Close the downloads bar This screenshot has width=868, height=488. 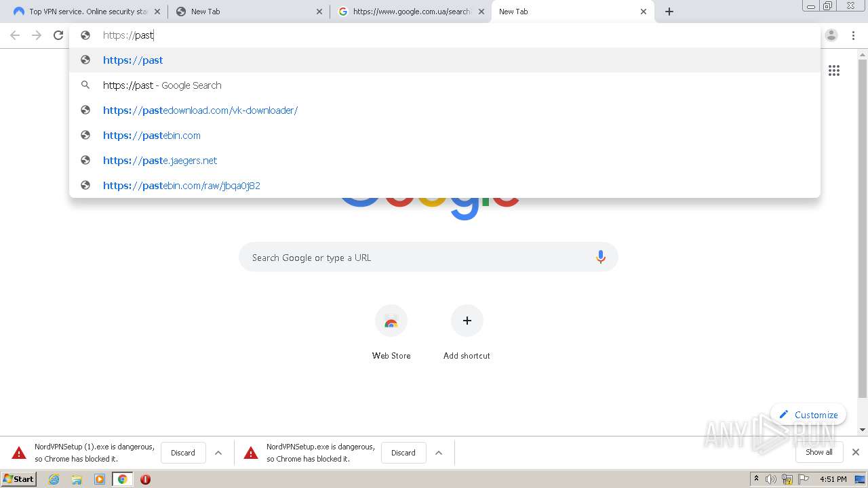coord(856,452)
